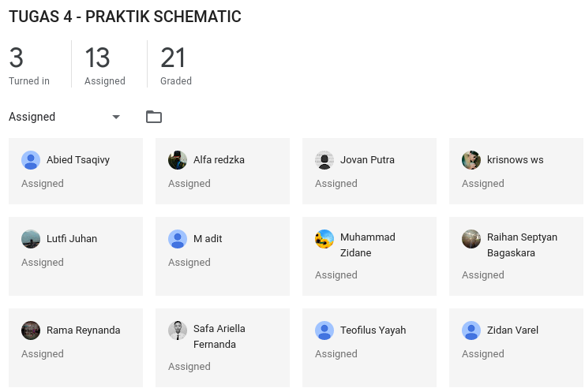Image resolution: width=585 pixels, height=392 pixels.
Task: Click M adit's default avatar
Action: click(178, 239)
